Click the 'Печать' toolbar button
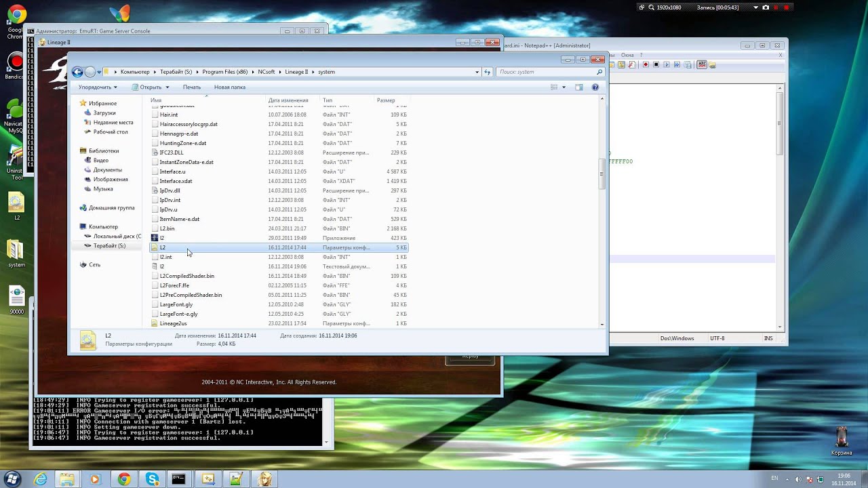Viewport: 868px width, 488px height. [192, 87]
